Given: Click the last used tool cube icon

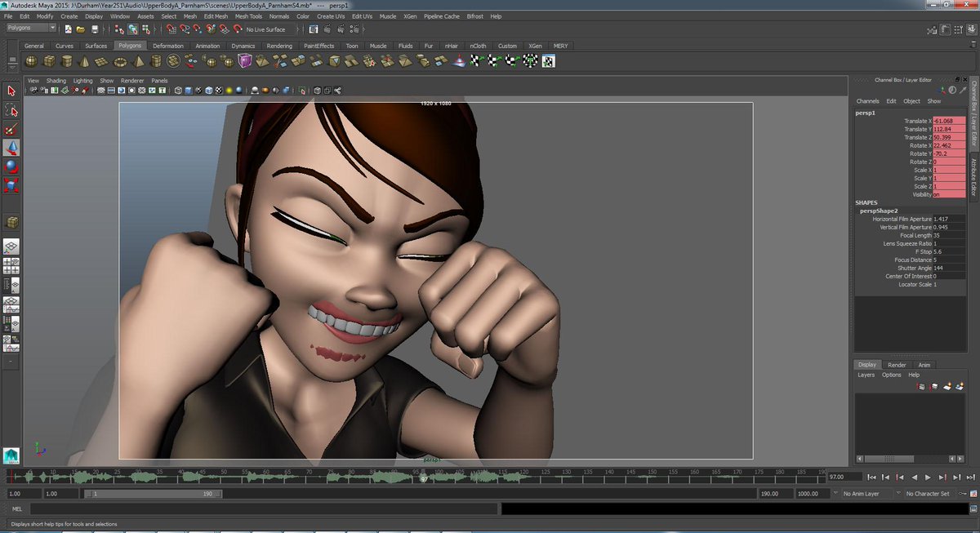Looking at the screenshot, I should [x=11, y=222].
